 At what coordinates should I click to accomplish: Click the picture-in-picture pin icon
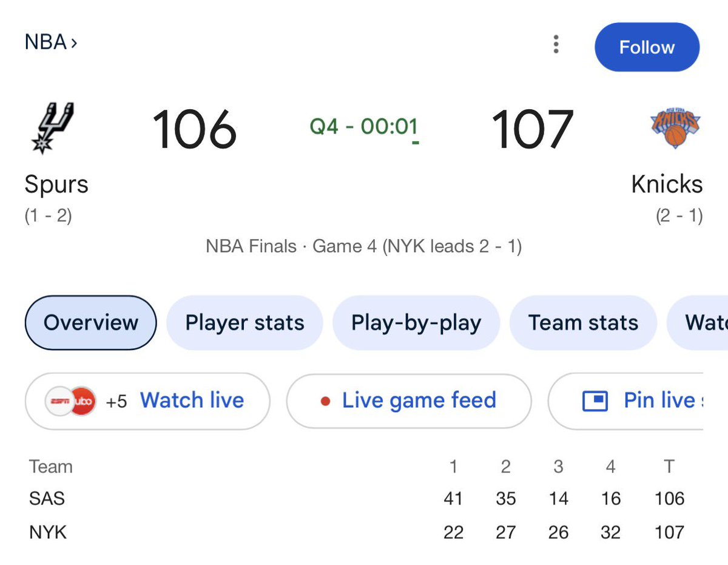(x=595, y=401)
